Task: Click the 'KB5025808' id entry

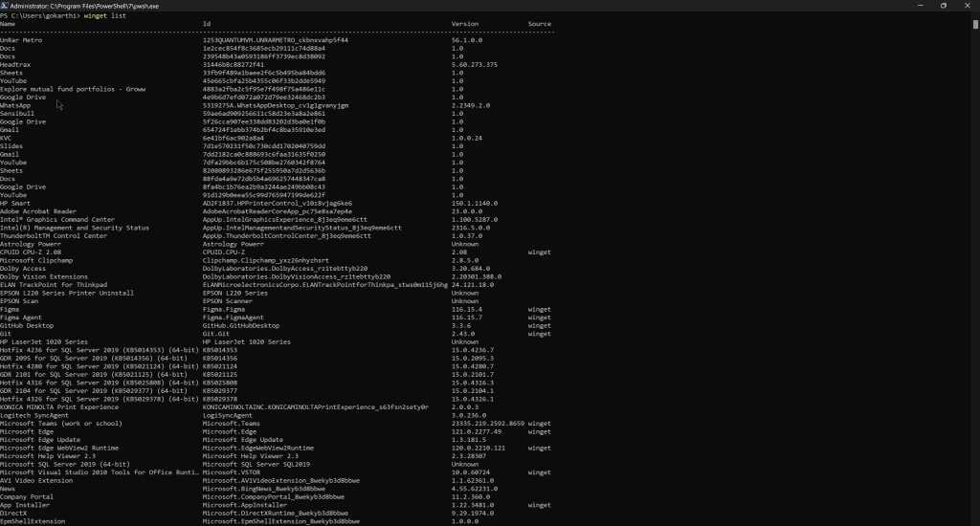Action: (x=219, y=383)
